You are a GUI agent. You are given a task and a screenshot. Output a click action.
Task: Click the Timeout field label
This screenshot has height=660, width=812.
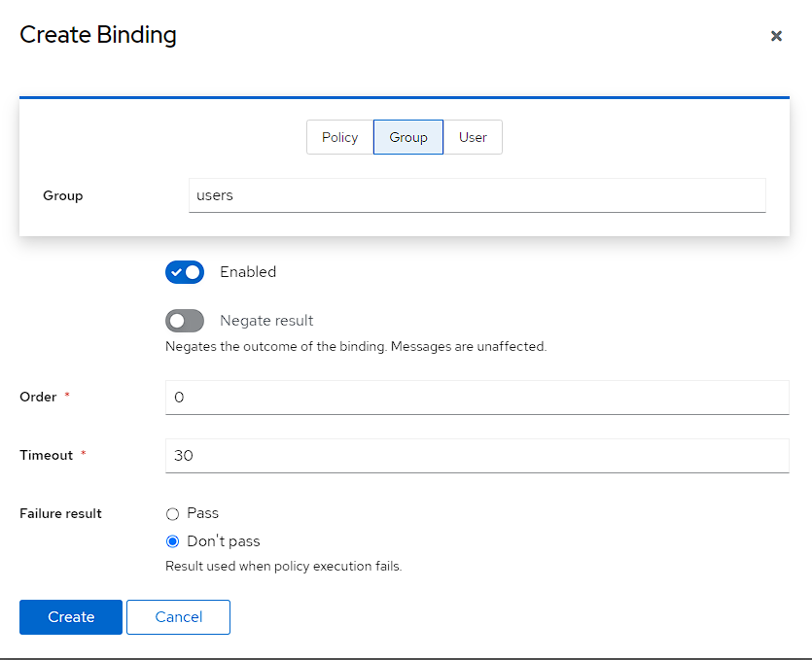[x=46, y=455]
